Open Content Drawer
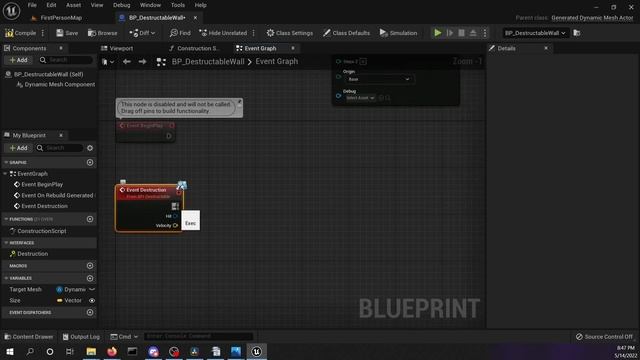 29,337
